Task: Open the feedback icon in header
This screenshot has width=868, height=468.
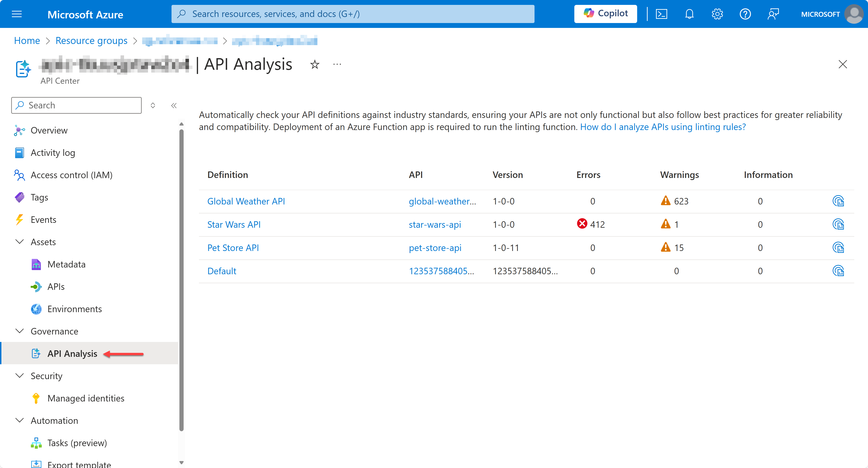Action: [x=773, y=14]
